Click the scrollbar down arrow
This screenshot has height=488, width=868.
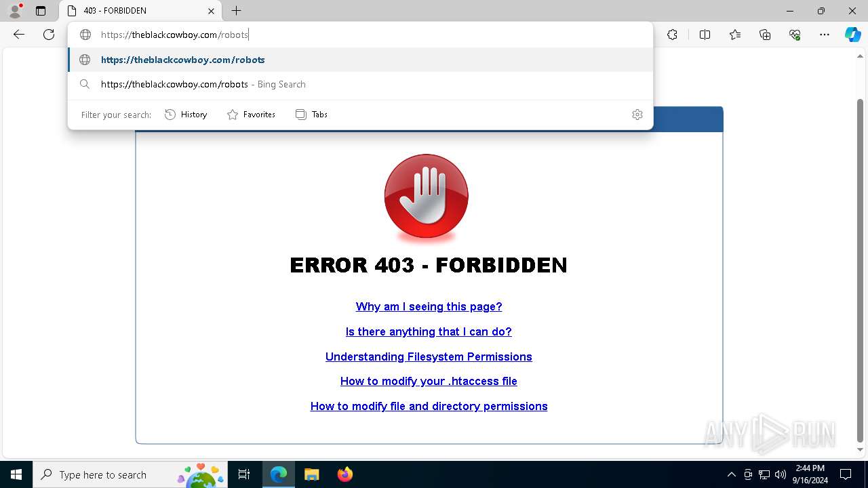(860, 450)
